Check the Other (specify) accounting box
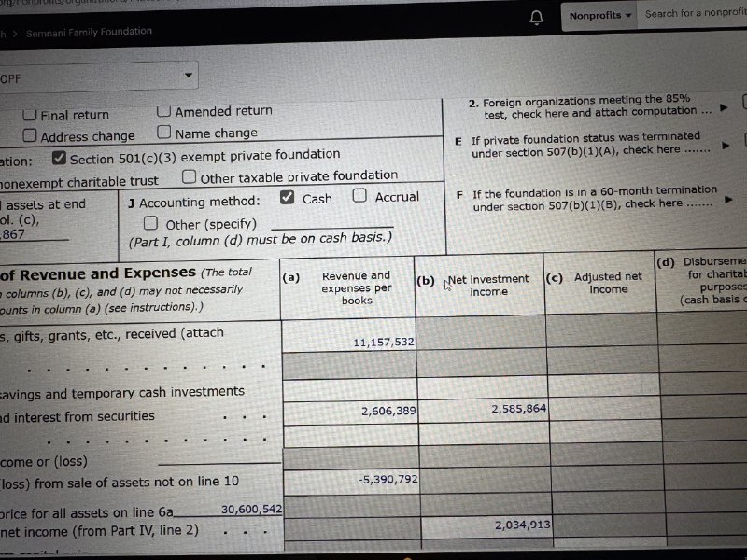This screenshot has height=560, width=747. click(150, 222)
